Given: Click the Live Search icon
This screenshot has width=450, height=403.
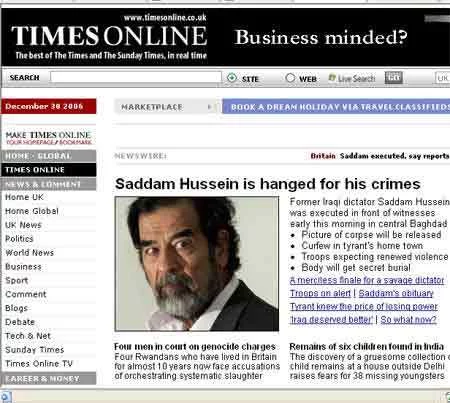Looking at the screenshot, I should [332, 78].
